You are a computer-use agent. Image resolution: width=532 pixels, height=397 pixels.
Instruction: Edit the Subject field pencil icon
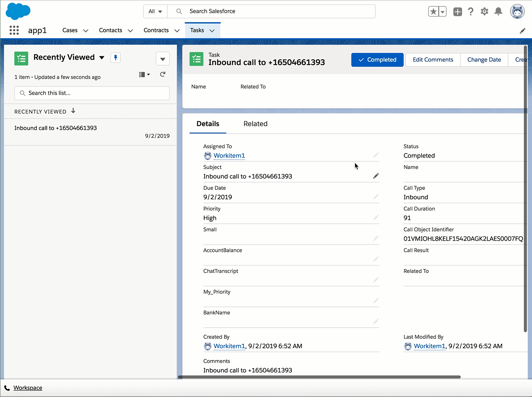click(x=376, y=176)
